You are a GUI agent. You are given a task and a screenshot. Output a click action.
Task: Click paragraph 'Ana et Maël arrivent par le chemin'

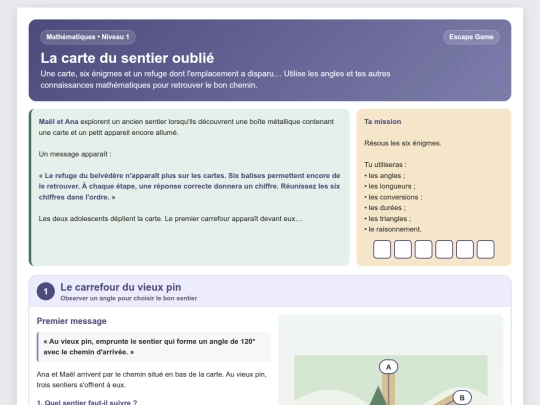pyautogui.click(x=152, y=380)
